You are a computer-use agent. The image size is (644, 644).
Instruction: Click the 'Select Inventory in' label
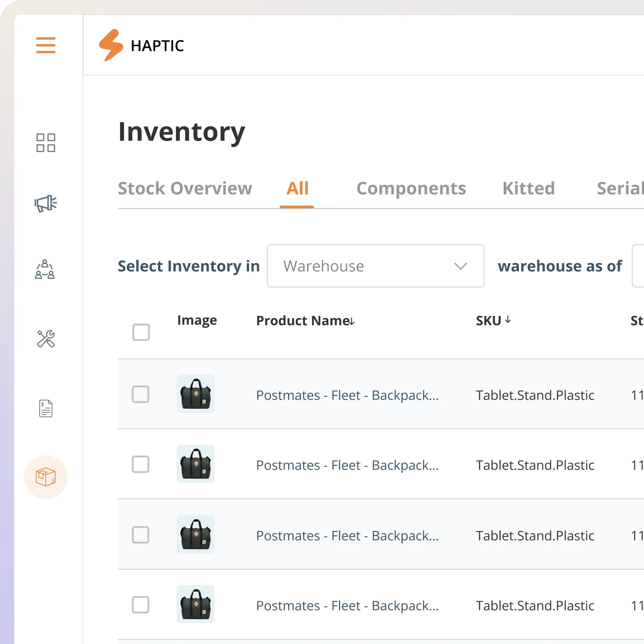(189, 266)
